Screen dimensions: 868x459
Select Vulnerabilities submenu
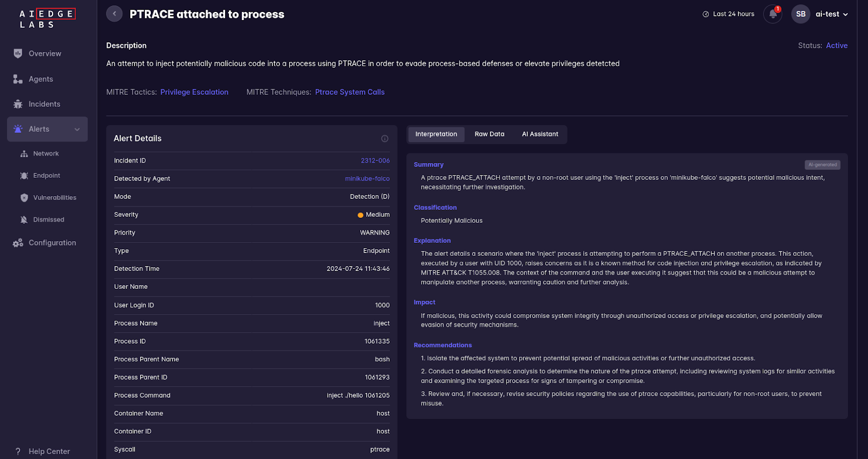[55, 198]
